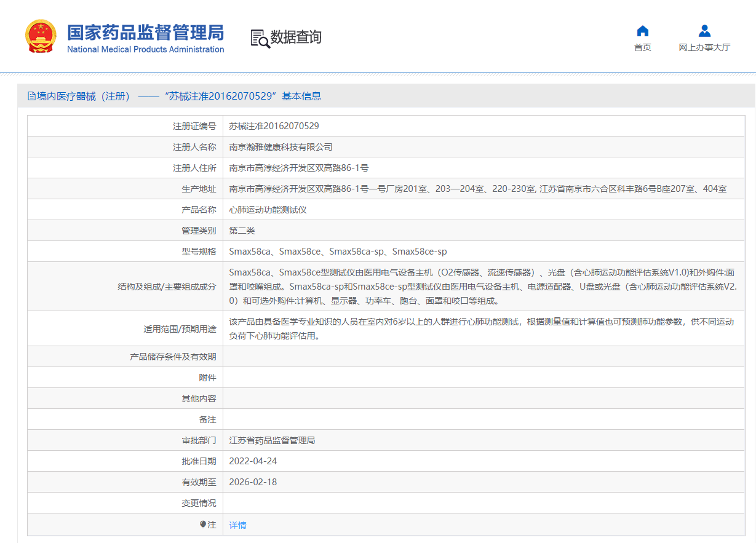Click the 有效期至 row label
This screenshot has height=543, width=756.
tap(199, 482)
